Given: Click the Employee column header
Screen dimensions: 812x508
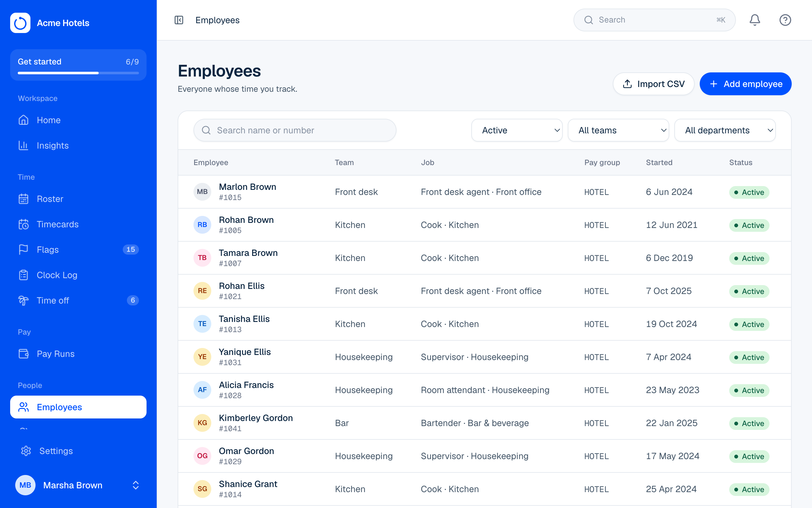Looking at the screenshot, I should coord(211,163).
